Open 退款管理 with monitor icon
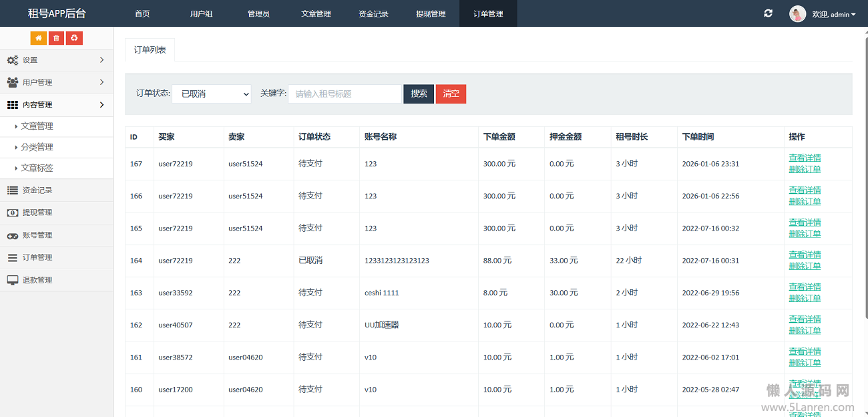The image size is (868, 417). point(37,280)
